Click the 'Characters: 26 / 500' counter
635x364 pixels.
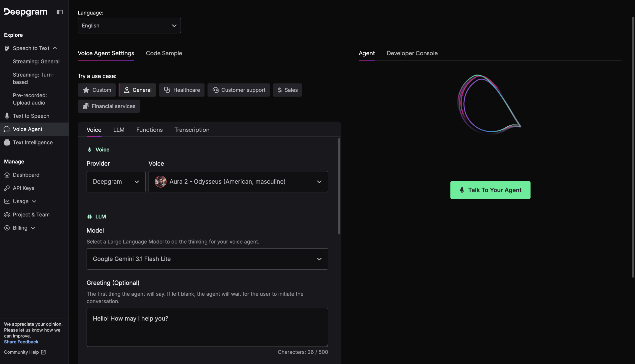pyautogui.click(x=303, y=352)
